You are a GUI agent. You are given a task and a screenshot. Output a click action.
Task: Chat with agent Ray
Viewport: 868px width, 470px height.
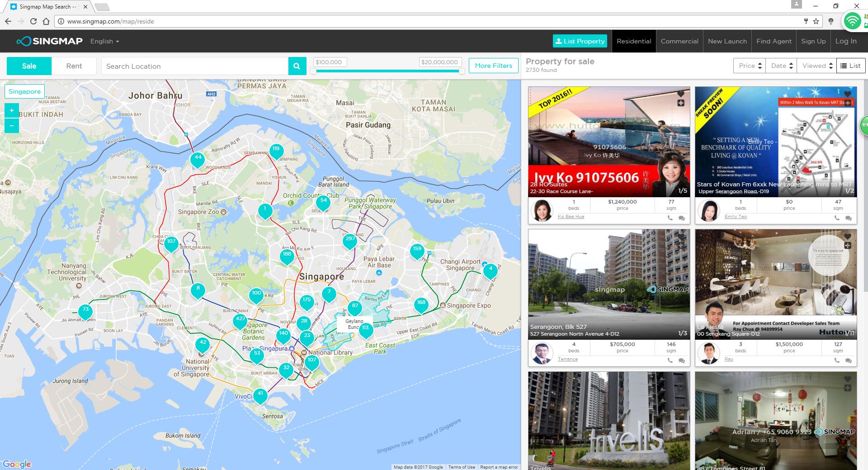coord(848,361)
